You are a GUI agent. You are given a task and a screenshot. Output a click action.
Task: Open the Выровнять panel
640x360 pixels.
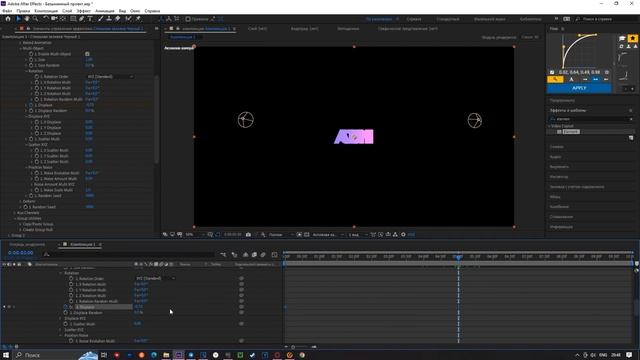coord(559,167)
